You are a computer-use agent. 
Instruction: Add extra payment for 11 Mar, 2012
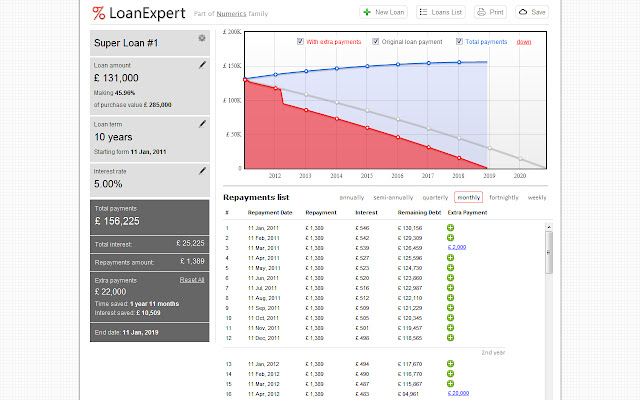[450, 384]
